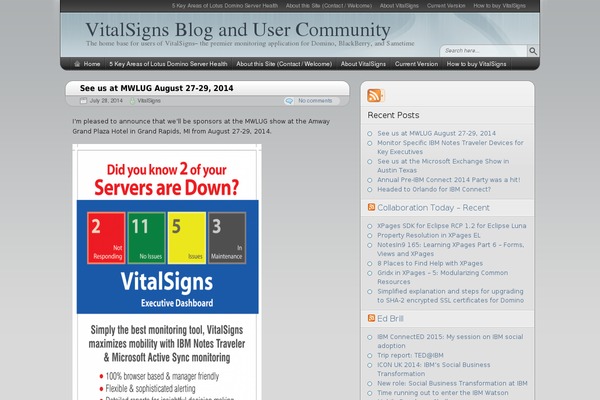
Task: Open '5 Key Areas of Lotus Domino Server Health' in main navbar
Action: [x=168, y=64]
